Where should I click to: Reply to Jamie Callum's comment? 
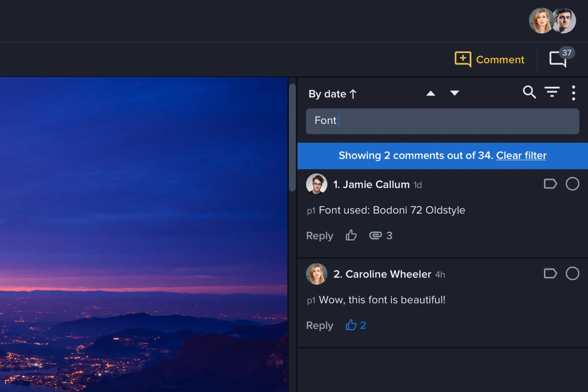click(319, 236)
